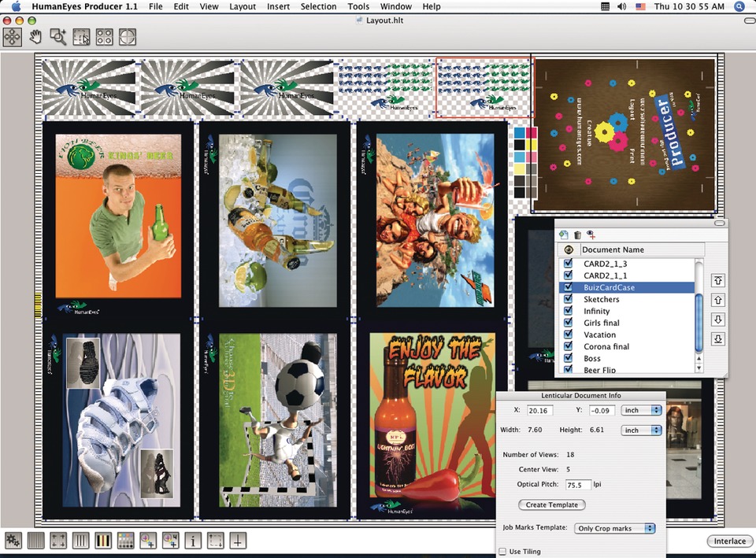Viewport: 756px width, 558px height.
Task: Select the four-arrow Move tool
Action: pyautogui.click(x=12, y=37)
